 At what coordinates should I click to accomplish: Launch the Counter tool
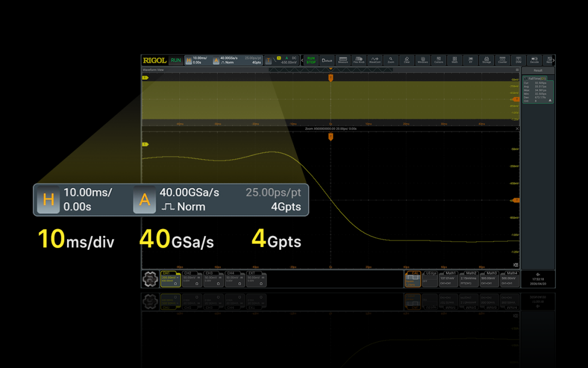(x=502, y=60)
